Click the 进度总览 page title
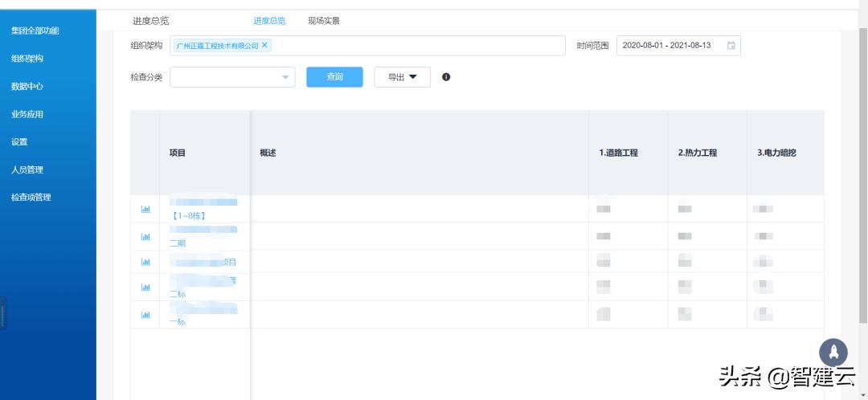 (150, 21)
